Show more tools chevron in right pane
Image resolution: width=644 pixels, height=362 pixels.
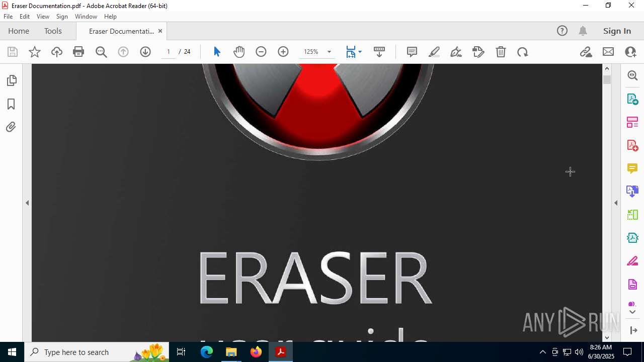click(632, 312)
